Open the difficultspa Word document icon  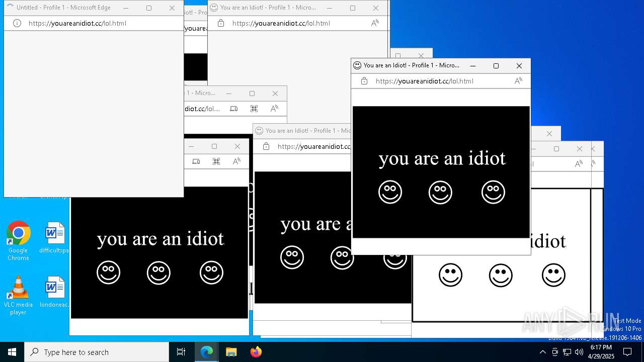pos(54,238)
